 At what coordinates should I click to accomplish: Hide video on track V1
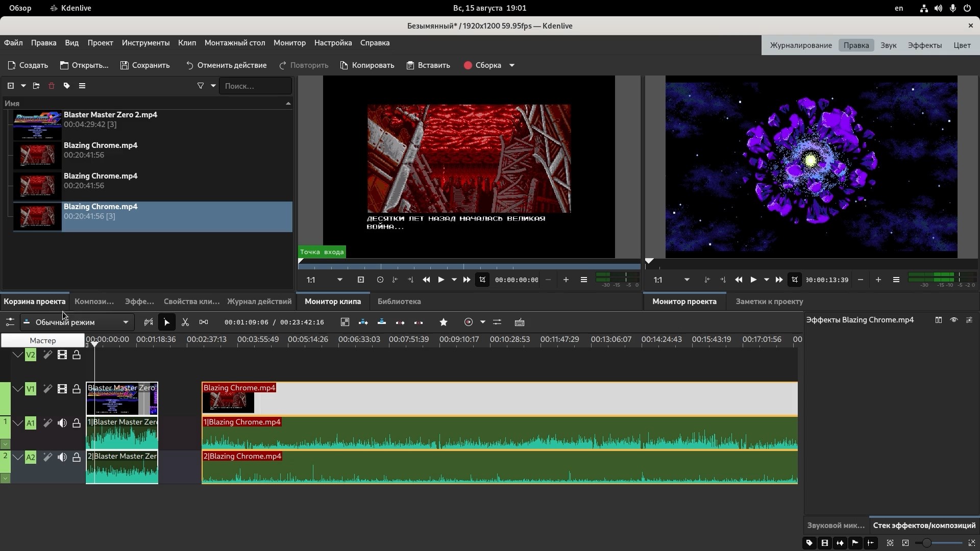pos(62,389)
